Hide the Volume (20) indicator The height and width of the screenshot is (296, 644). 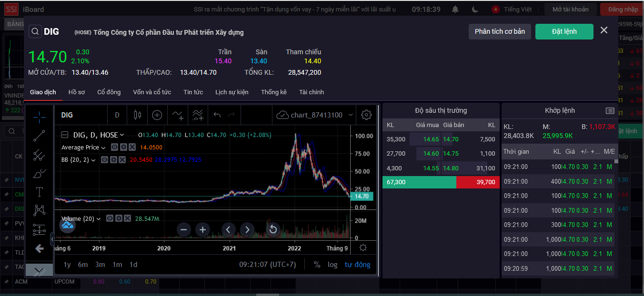click(x=110, y=218)
